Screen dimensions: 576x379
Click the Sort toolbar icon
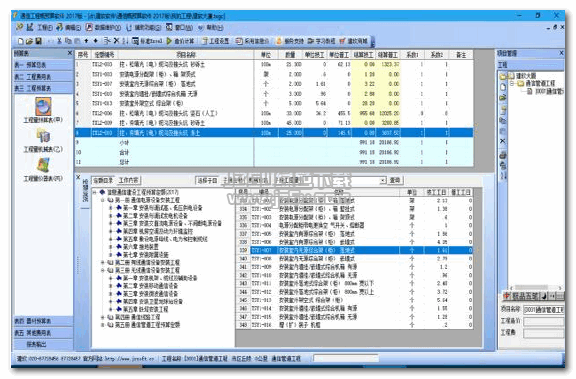click(x=125, y=41)
